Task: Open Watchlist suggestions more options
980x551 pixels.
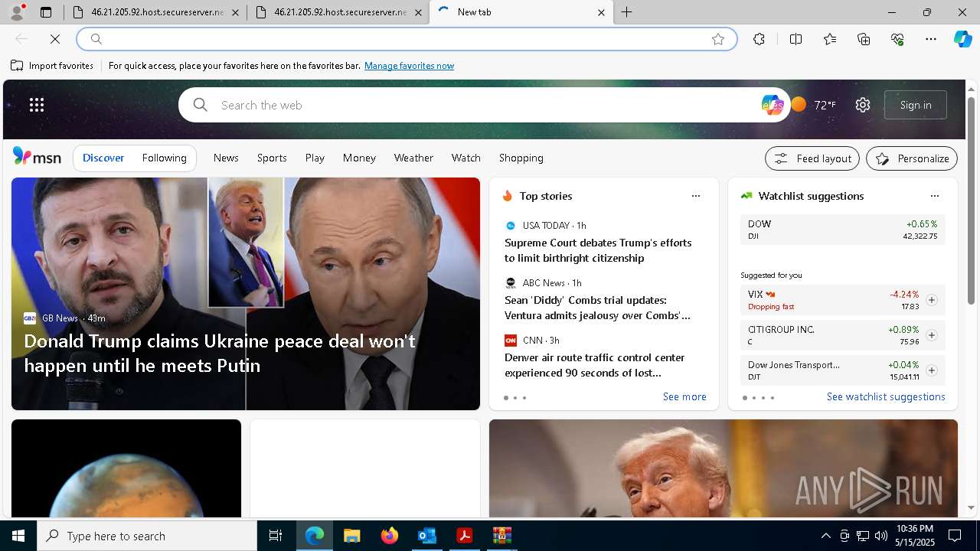Action: click(x=935, y=196)
